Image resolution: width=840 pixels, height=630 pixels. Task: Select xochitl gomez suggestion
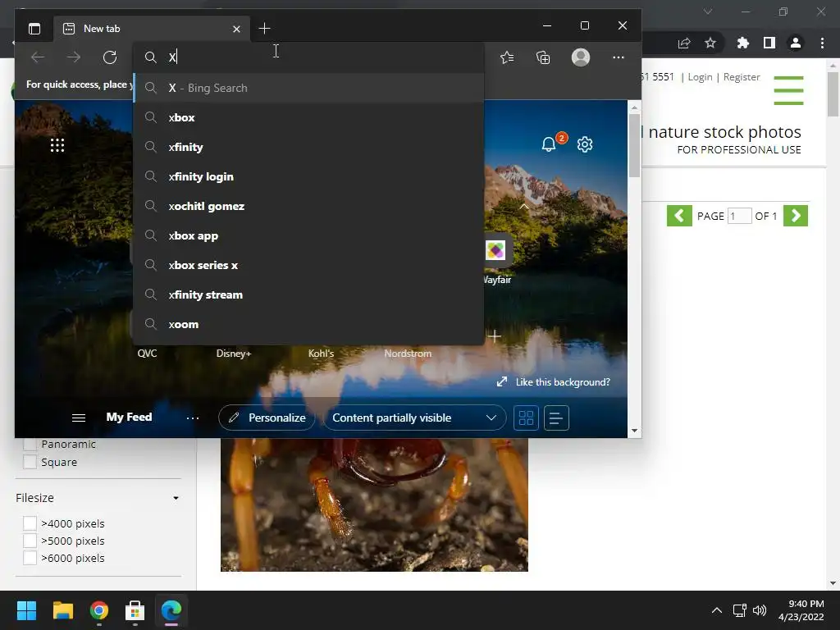coord(309,206)
